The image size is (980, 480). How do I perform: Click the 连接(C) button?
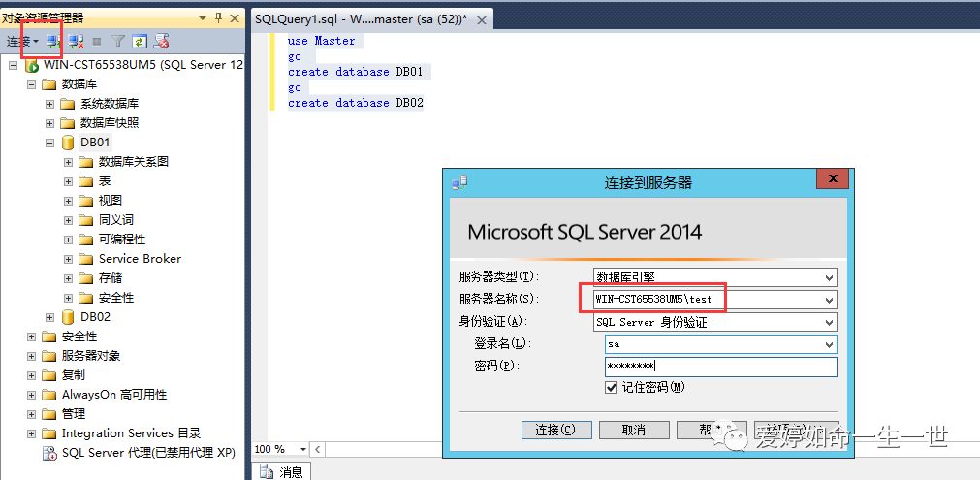click(x=554, y=430)
